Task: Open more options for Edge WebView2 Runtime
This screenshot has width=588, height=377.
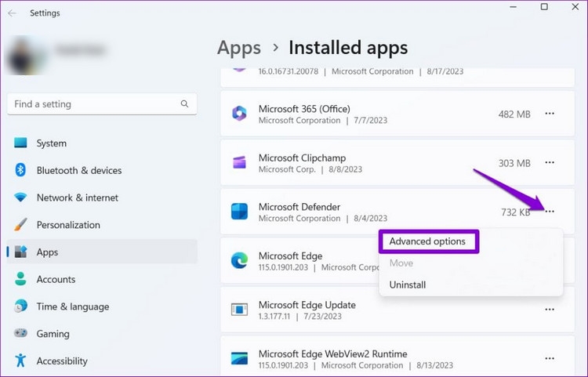Action: [x=550, y=359]
